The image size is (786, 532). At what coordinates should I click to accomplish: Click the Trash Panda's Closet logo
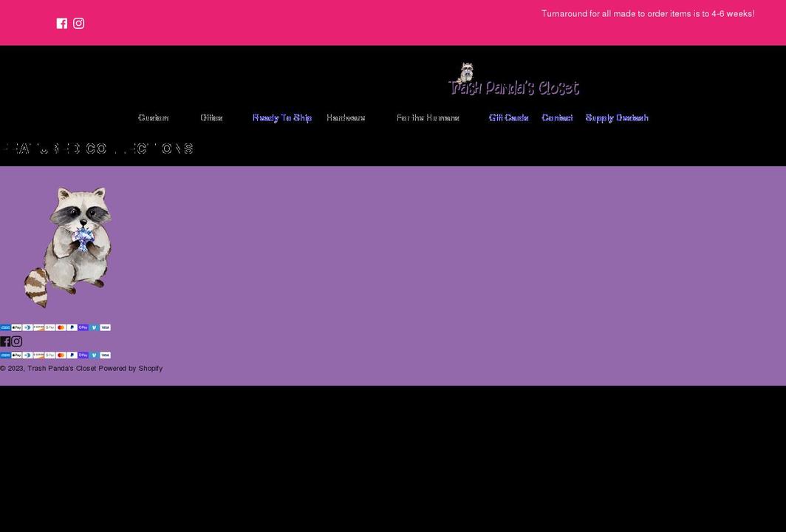coord(513,79)
